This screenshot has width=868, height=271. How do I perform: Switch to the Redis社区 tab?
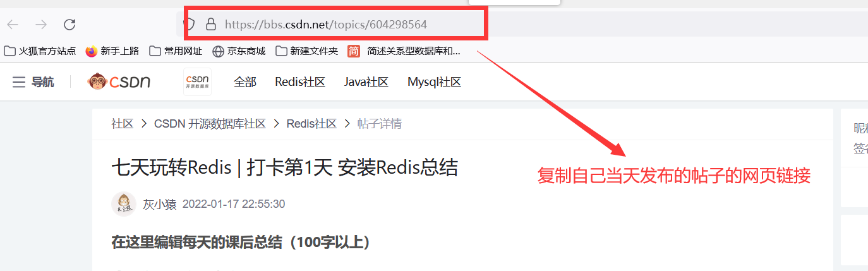click(x=300, y=82)
